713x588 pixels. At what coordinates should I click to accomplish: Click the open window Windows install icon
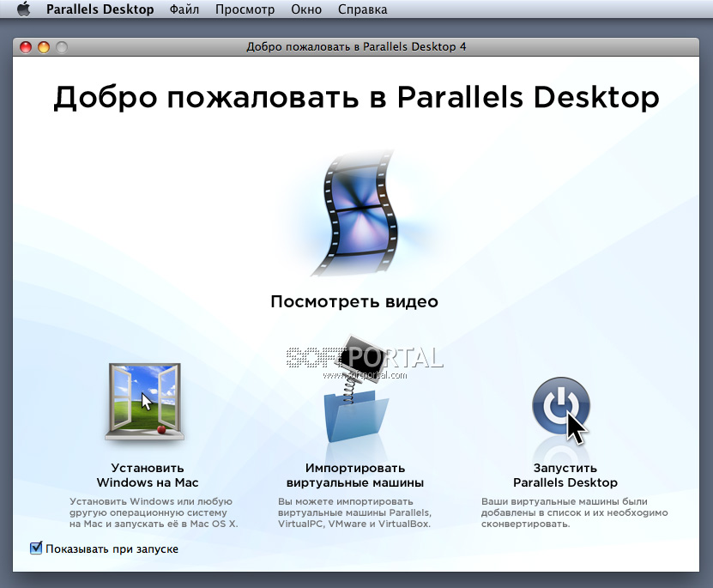point(145,402)
